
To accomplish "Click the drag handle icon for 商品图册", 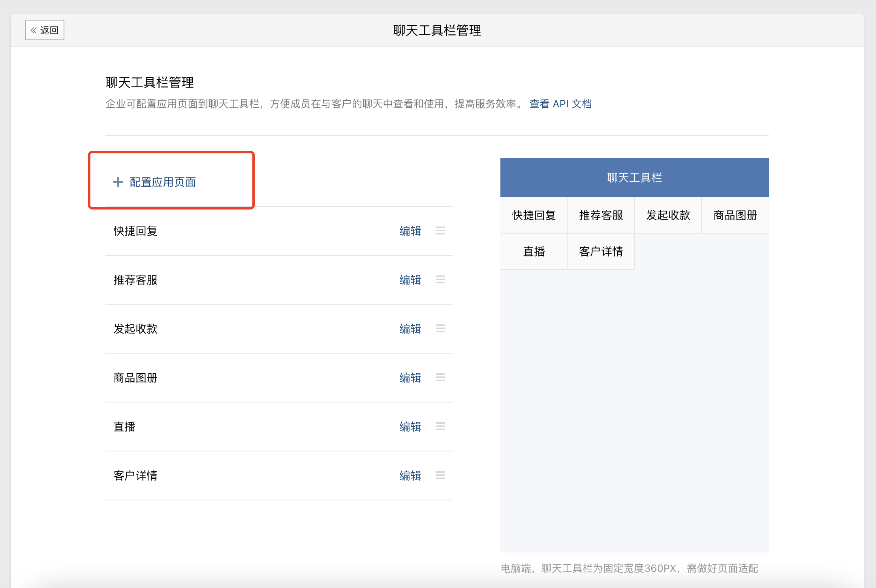I will 440,377.
